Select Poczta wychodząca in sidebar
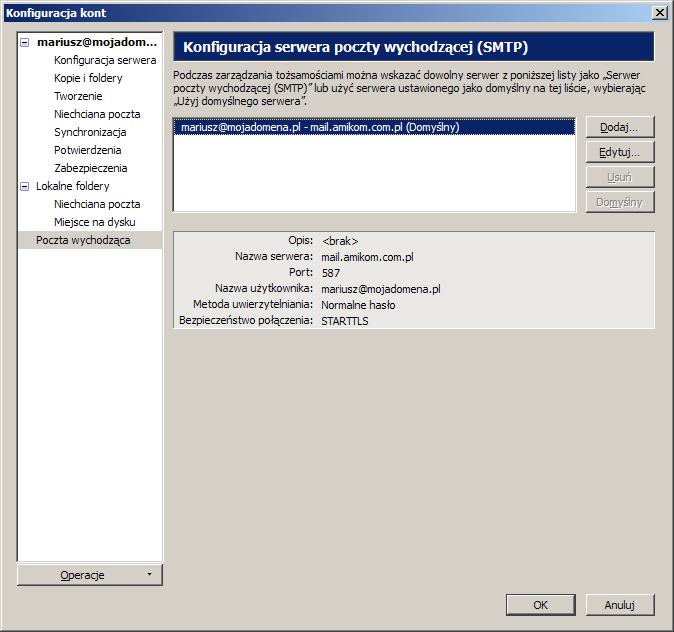Viewport: 674px width, 632px height. point(83,240)
